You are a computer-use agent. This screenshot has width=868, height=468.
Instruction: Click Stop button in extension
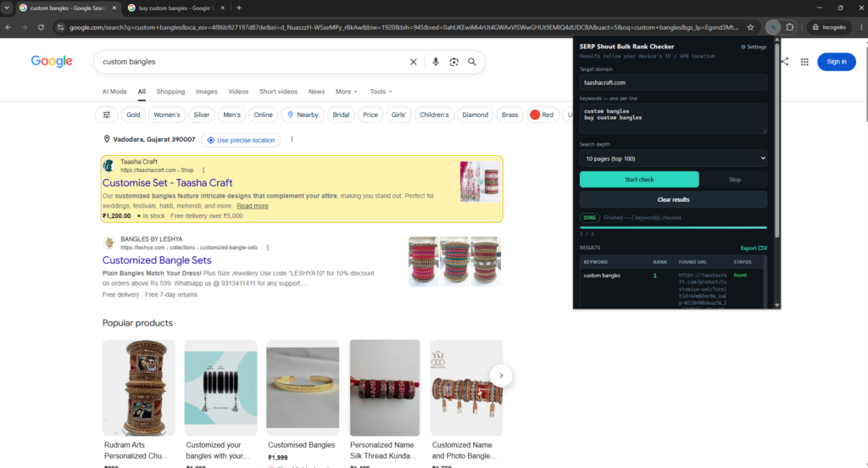point(735,180)
